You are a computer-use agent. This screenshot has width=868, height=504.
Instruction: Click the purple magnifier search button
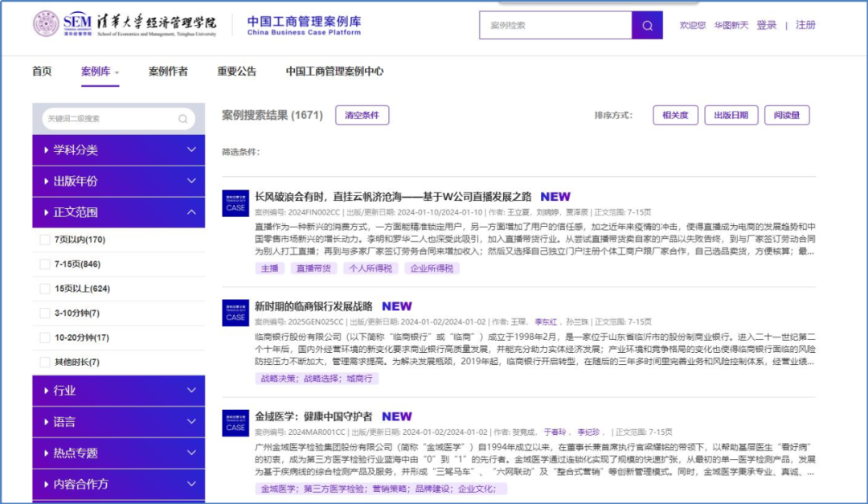tap(647, 25)
